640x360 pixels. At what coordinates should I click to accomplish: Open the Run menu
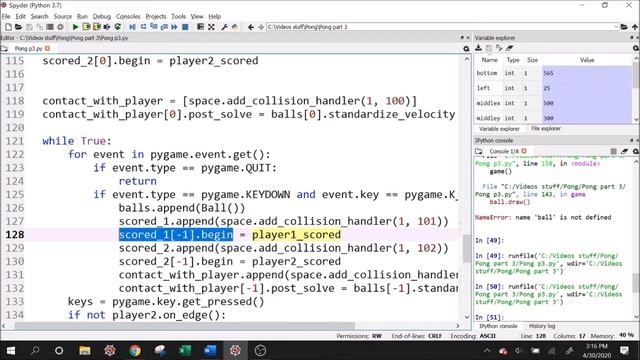(x=82, y=16)
